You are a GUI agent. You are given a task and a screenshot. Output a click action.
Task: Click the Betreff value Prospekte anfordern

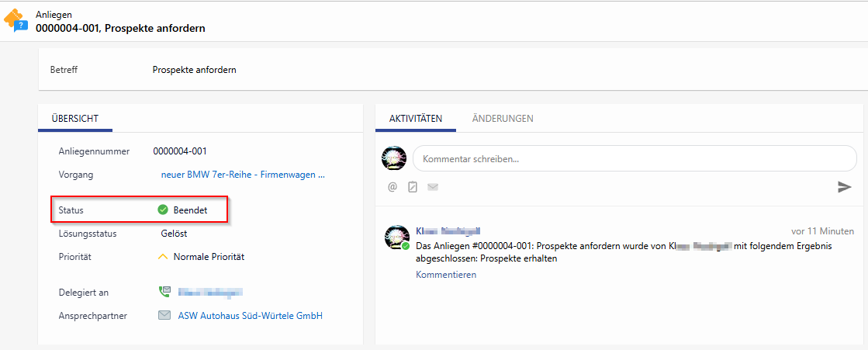(194, 70)
